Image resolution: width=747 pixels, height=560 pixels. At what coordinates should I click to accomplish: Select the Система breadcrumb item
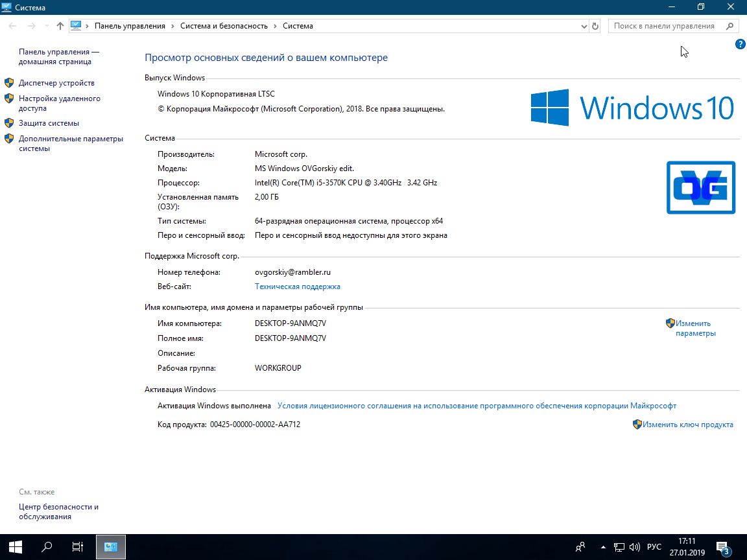[x=298, y=26]
